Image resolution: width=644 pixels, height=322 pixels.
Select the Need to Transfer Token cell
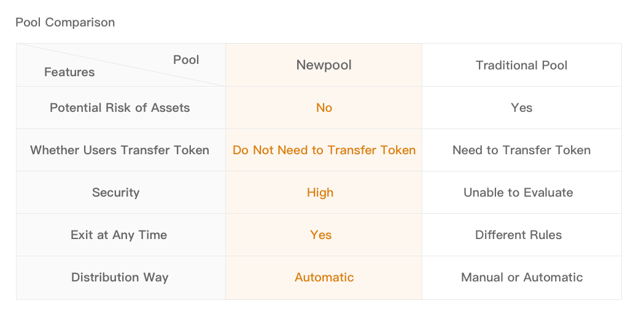click(522, 150)
